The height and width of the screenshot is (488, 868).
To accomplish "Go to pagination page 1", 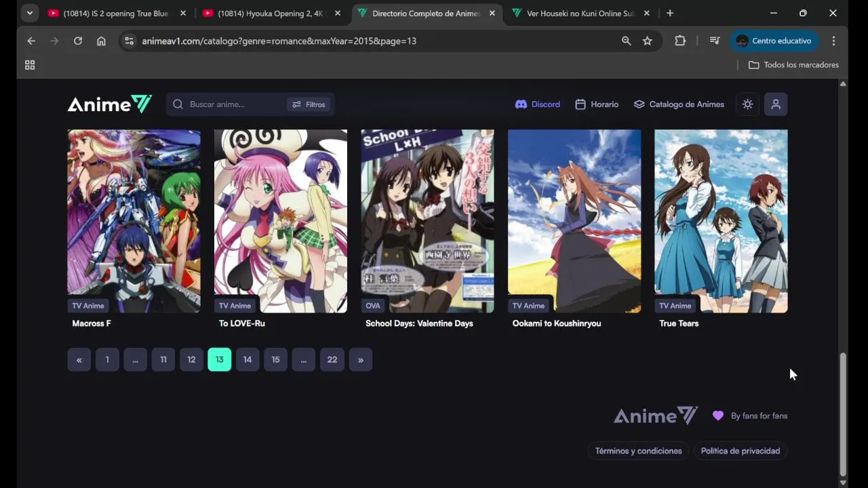I will [107, 360].
